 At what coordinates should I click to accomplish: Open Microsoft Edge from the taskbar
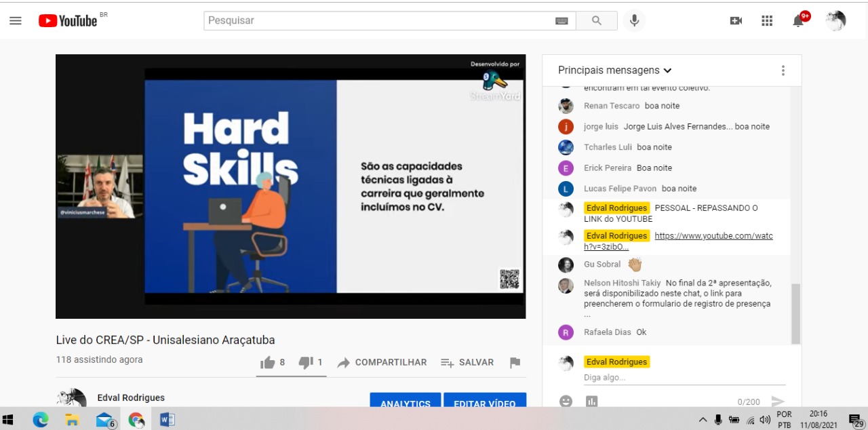(x=41, y=420)
